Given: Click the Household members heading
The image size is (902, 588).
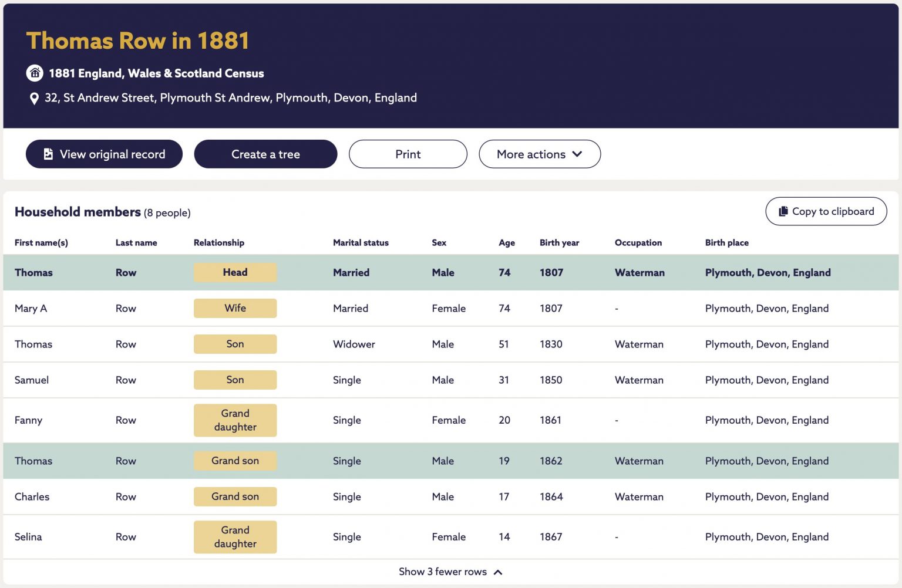Looking at the screenshot, I should point(78,212).
